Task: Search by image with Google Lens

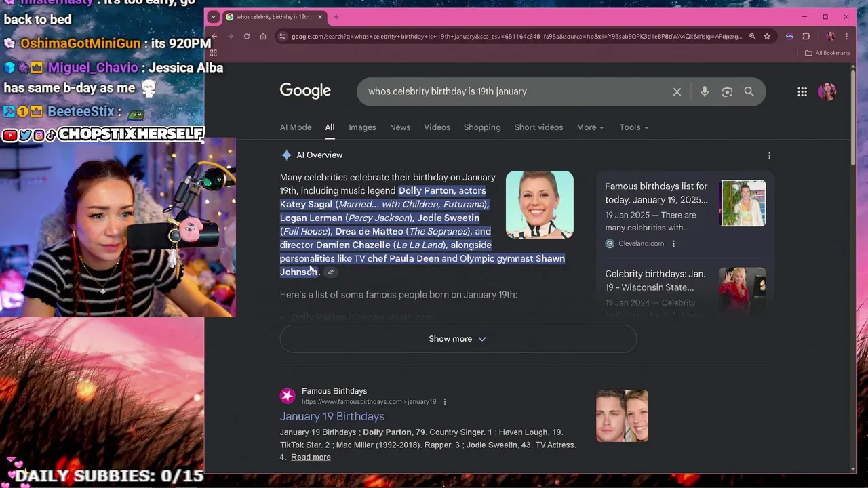Action: (x=727, y=91)
